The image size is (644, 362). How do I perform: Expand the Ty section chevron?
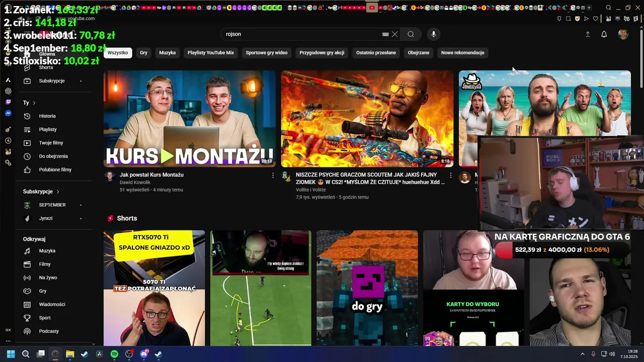tap(34, 103)
